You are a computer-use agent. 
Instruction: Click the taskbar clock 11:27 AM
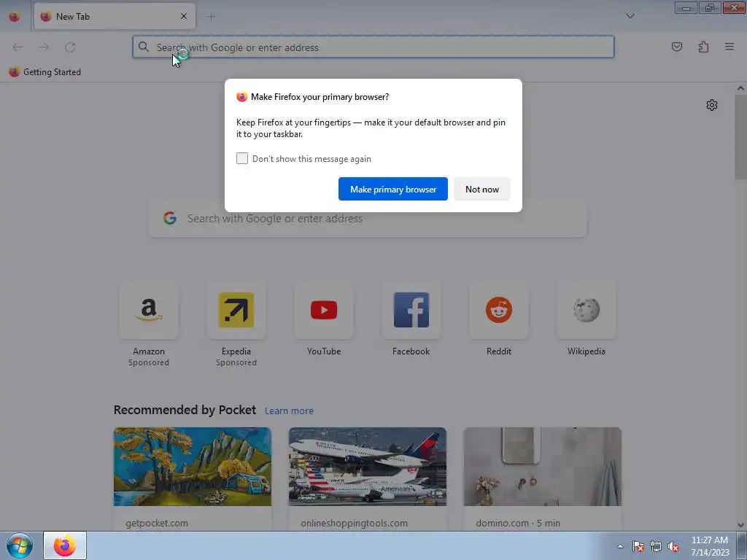(x=710, y=540)
